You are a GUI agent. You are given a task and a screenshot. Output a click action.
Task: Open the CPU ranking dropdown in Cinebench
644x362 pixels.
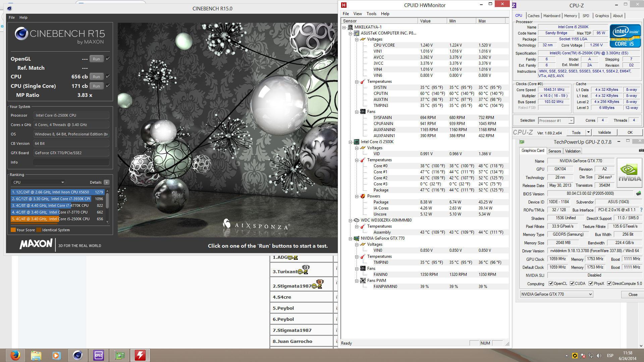(x=38, y=182)
